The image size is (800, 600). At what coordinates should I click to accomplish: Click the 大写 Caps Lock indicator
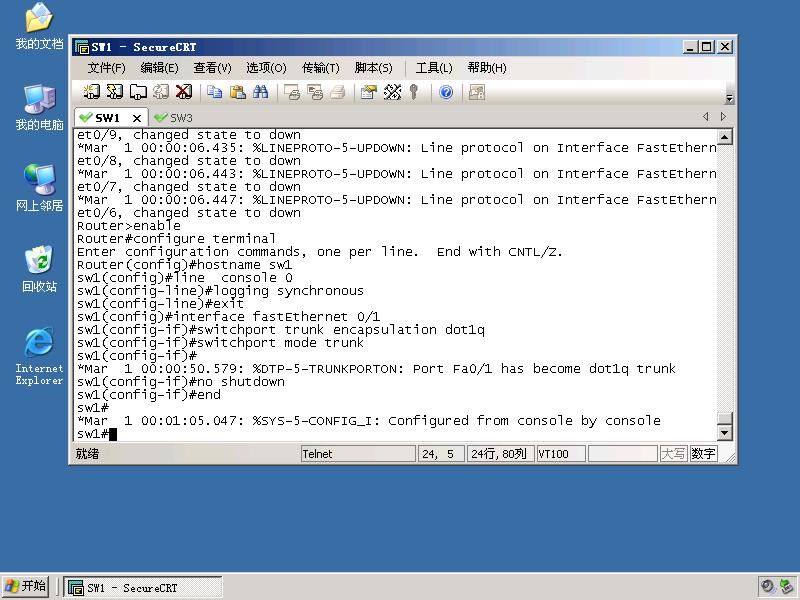(673, 454)
